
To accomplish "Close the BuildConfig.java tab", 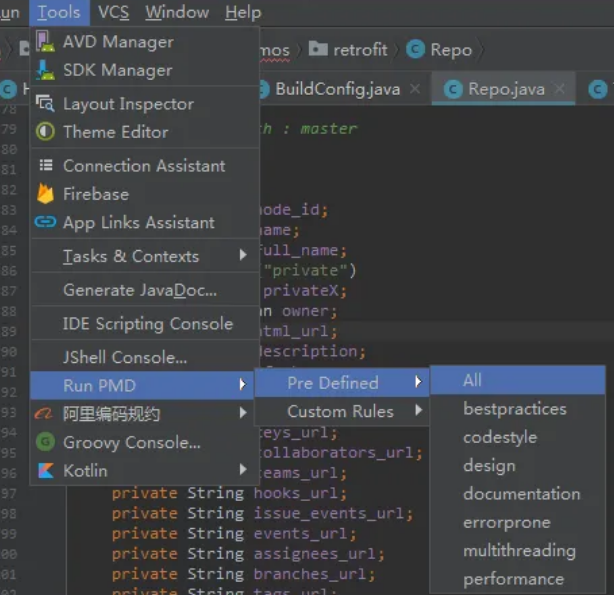I will point(415,89).
